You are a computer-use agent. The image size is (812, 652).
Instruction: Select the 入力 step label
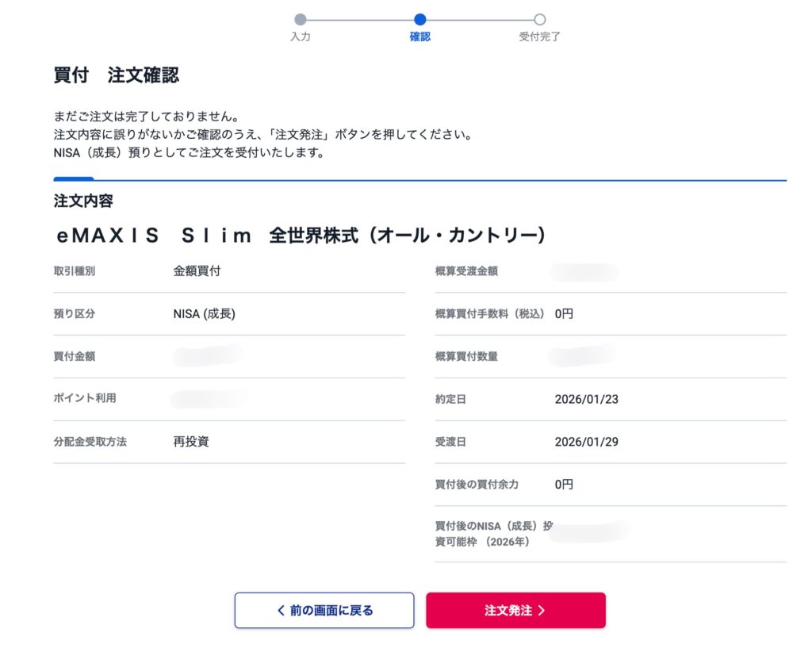pos(300,36)
